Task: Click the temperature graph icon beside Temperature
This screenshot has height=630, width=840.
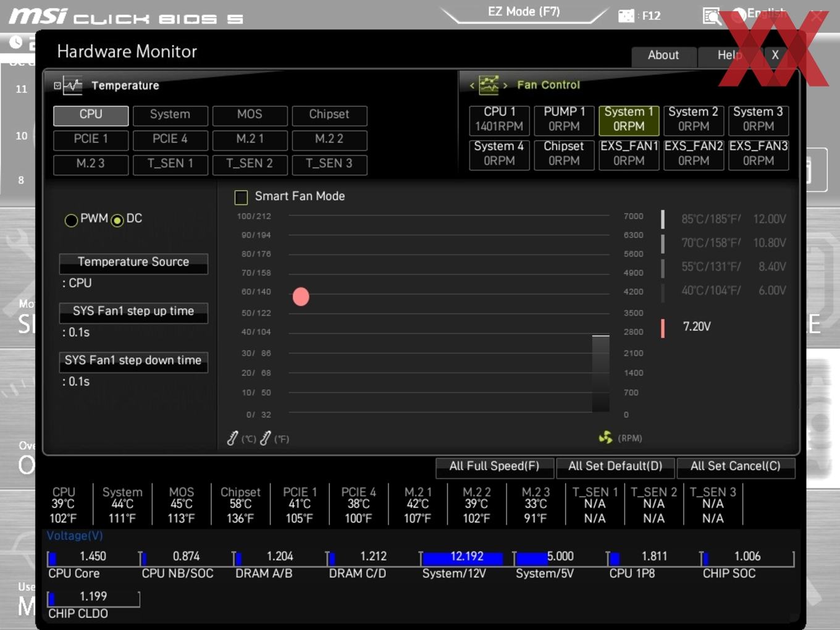Action: click(73, 85)
